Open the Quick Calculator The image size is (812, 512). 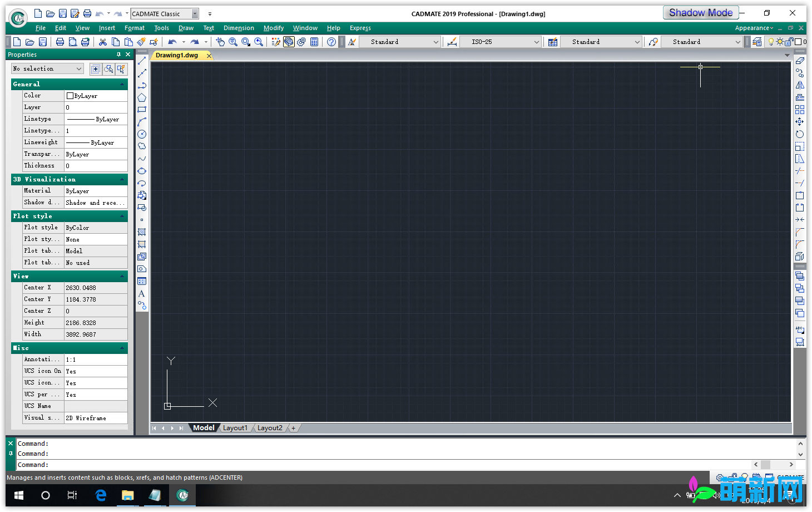pyautogui.click(x=314, y=42)
